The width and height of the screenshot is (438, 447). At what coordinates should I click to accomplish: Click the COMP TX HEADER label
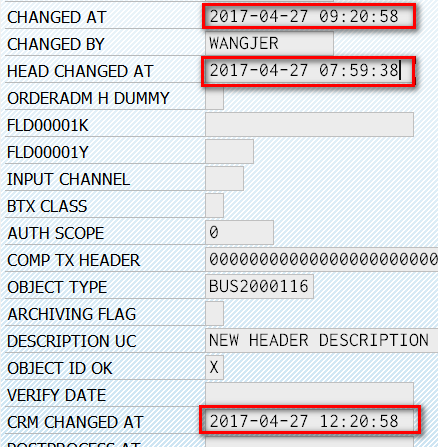click(x=73, y=260)
